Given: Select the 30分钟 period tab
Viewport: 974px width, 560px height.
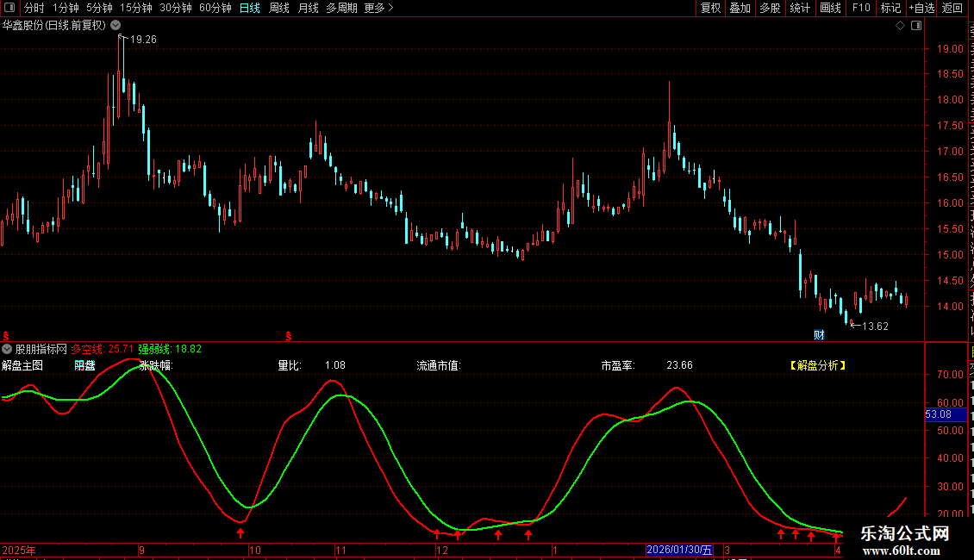Looking at the screenshot, I should pyautogui.click(x=176, y=8).
